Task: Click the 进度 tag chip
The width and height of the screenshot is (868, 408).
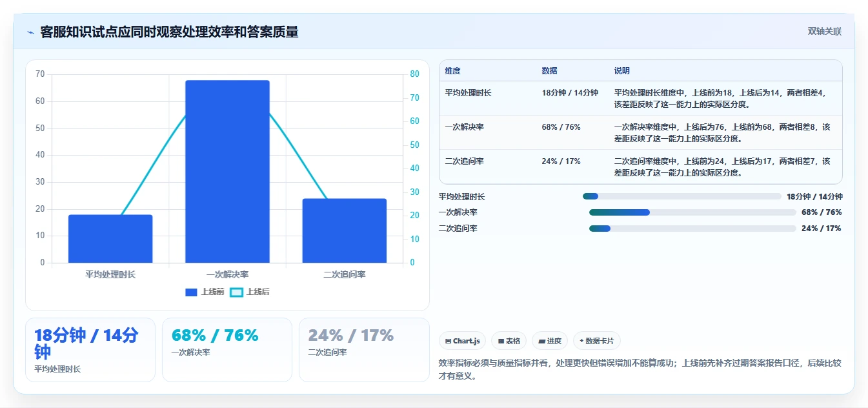Action: point(550,341)
